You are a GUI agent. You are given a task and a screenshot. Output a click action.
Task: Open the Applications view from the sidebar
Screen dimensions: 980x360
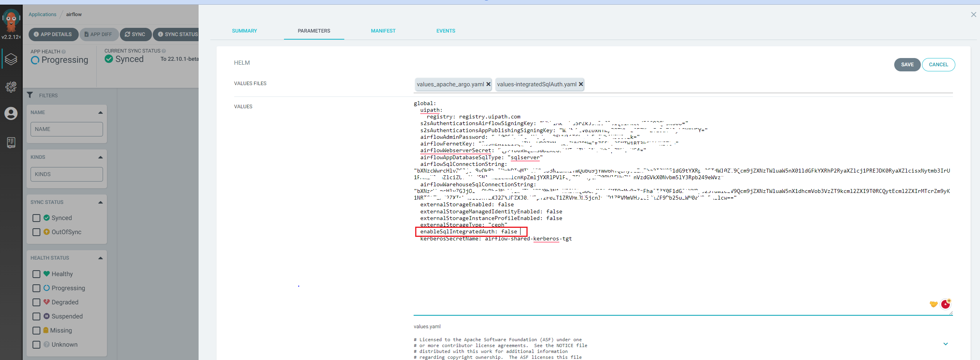pyautogui.click(x=11, y=59)
